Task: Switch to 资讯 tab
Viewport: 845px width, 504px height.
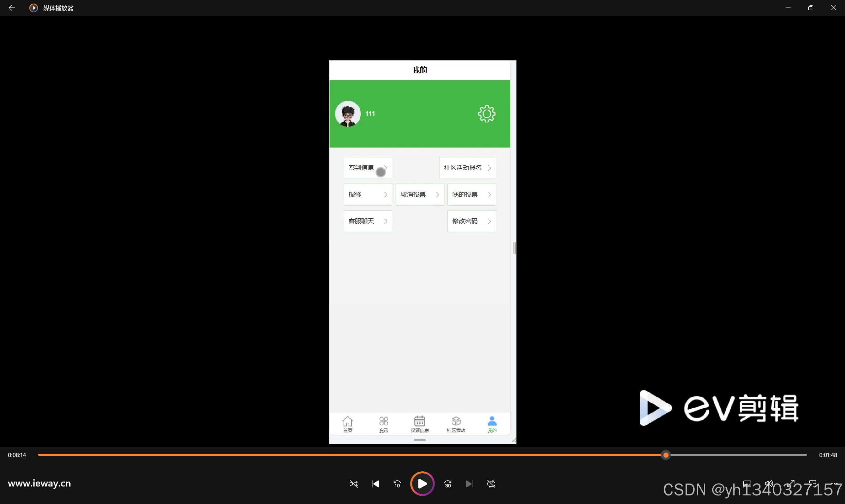Action: click(384, 424)
